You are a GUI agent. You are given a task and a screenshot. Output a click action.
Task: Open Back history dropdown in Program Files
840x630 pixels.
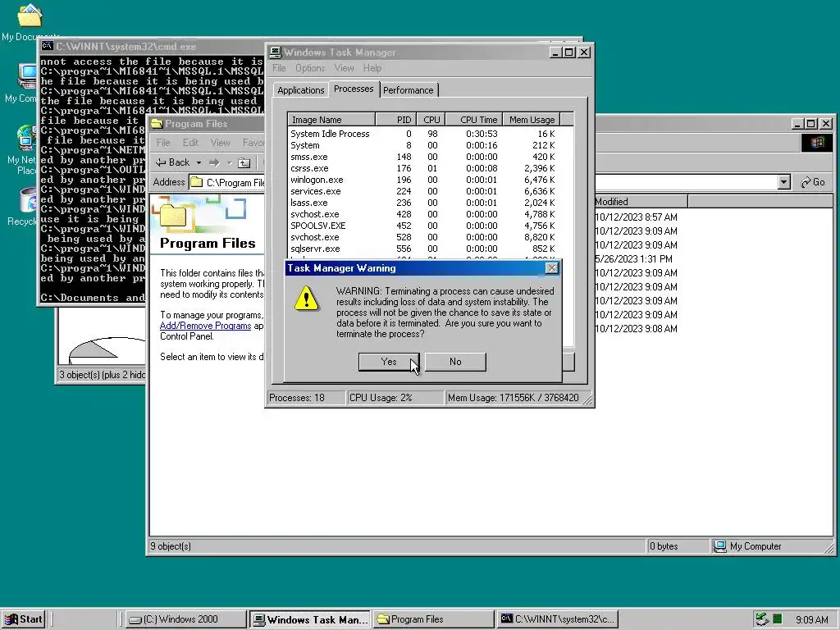(199, 162)
